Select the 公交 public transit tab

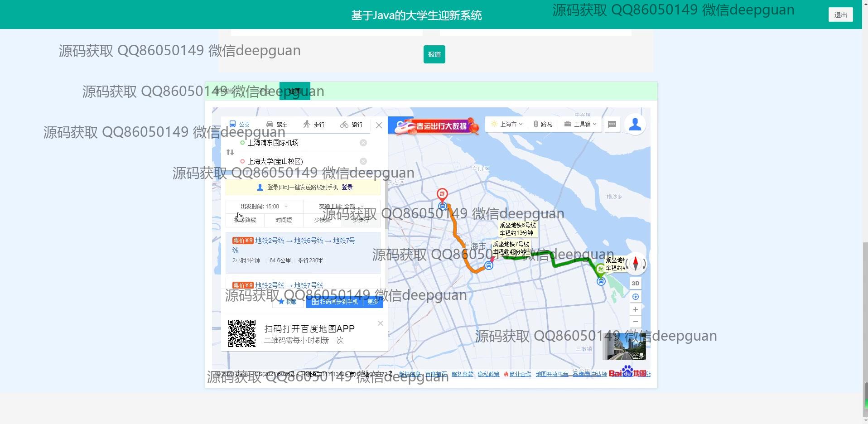(240, 124)
